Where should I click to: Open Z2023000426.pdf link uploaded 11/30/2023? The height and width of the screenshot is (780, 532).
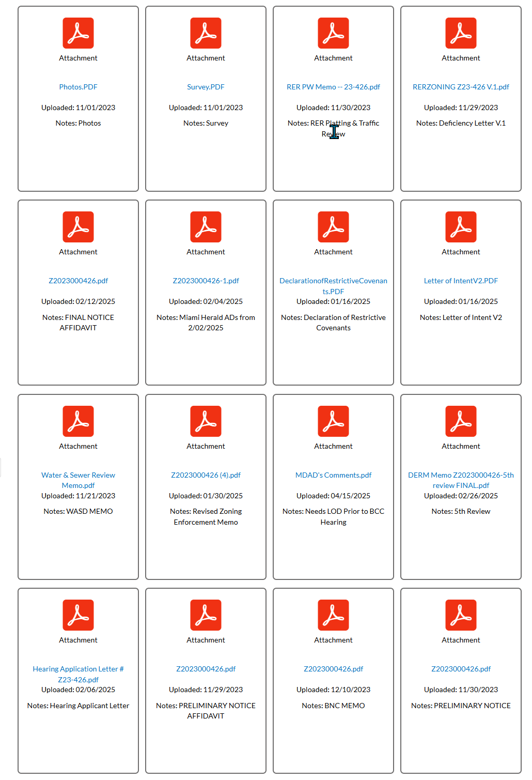coord(461,669)
